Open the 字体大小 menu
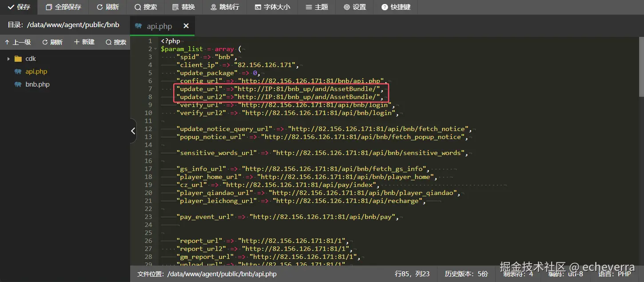The image size is (644, 282). pyautogui.click(x=272, y=7)
